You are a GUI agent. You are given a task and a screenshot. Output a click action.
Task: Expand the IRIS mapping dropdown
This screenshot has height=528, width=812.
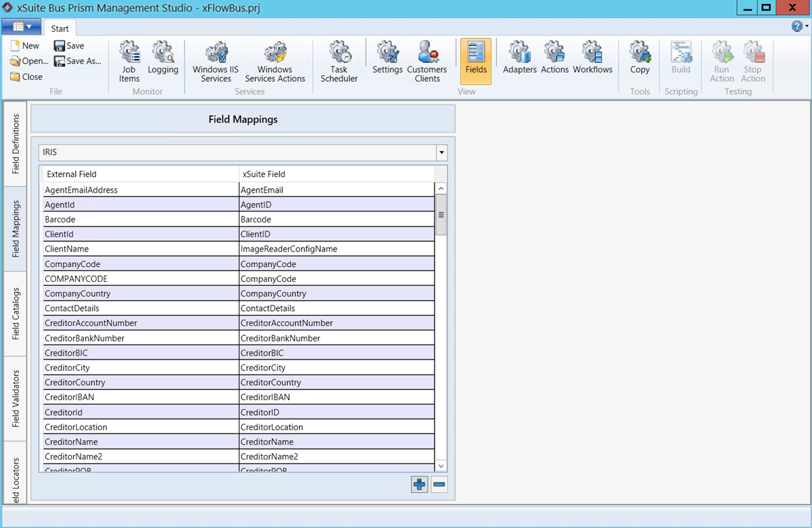pyautogui.click(x=441, y=153)
